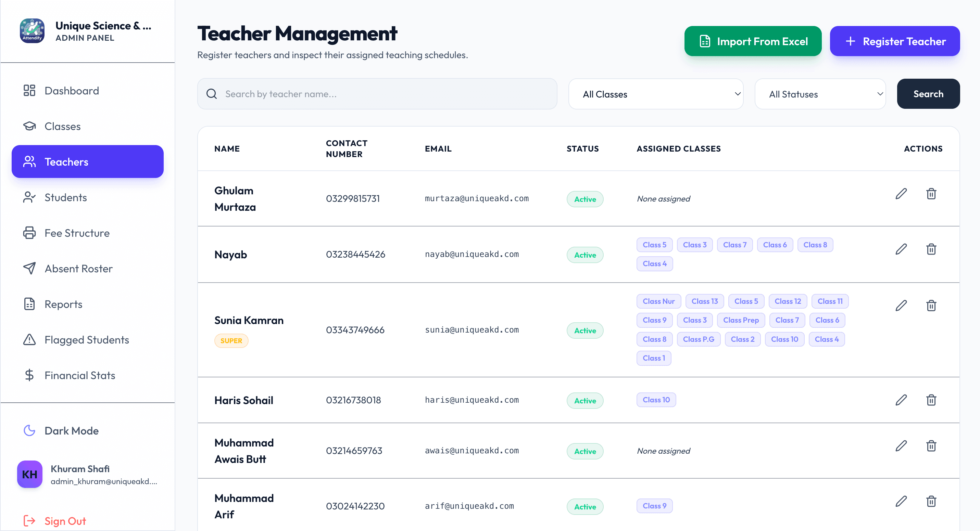Click Class 13 tag
The width and height of the screenshot is (980, 531).
(705, 301)
